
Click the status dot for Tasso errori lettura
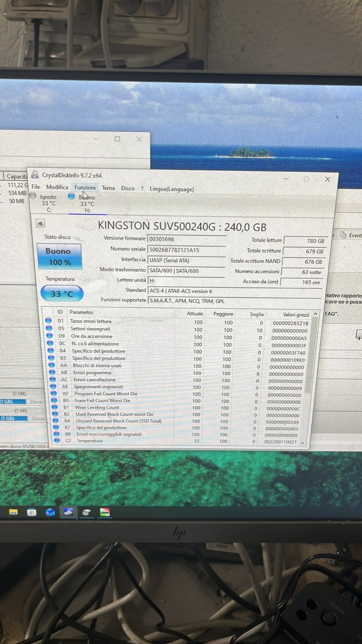tap(49, 321)
